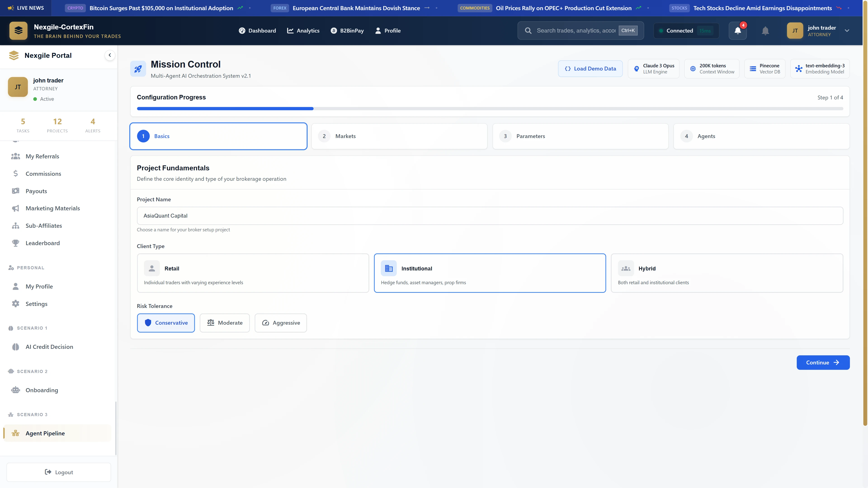868x488 pixels.
Task: Click the Configuration Progress bar
Action: point(490,108)
